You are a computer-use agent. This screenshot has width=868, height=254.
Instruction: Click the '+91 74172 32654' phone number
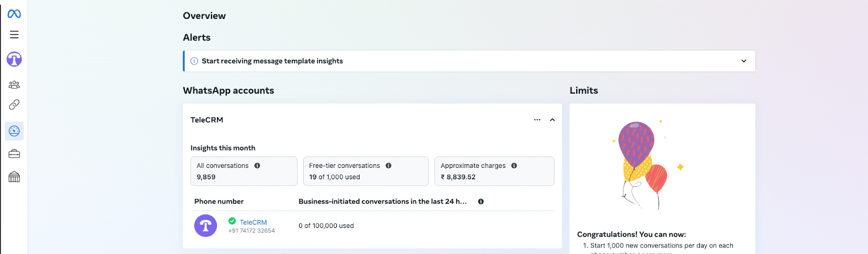pos(252,231)
